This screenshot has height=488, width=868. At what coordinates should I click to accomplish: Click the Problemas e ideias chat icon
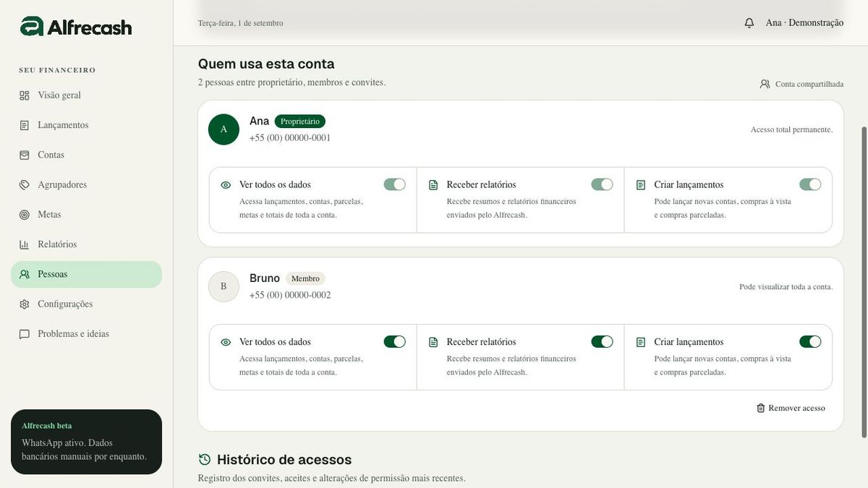pos(25,334)
